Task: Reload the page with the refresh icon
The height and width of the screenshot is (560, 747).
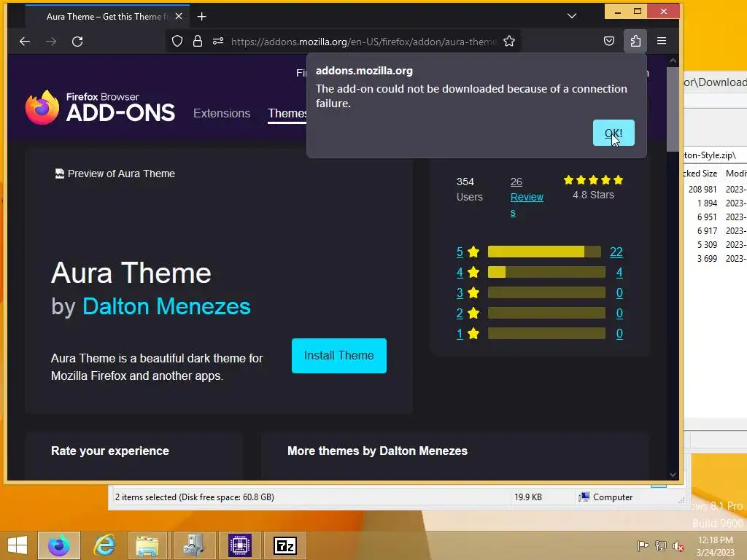Action: [77, 42]
